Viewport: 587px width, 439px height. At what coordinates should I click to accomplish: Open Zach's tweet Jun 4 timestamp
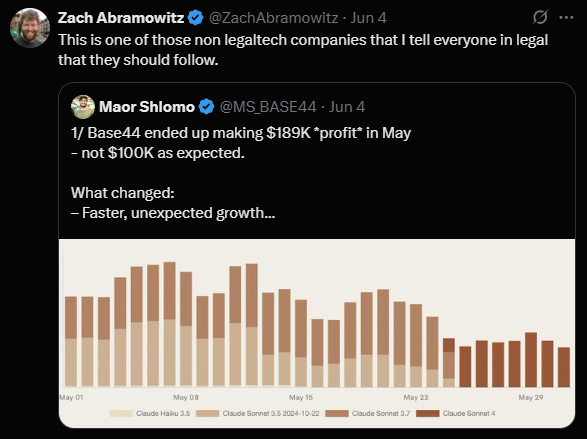(368, 18)
